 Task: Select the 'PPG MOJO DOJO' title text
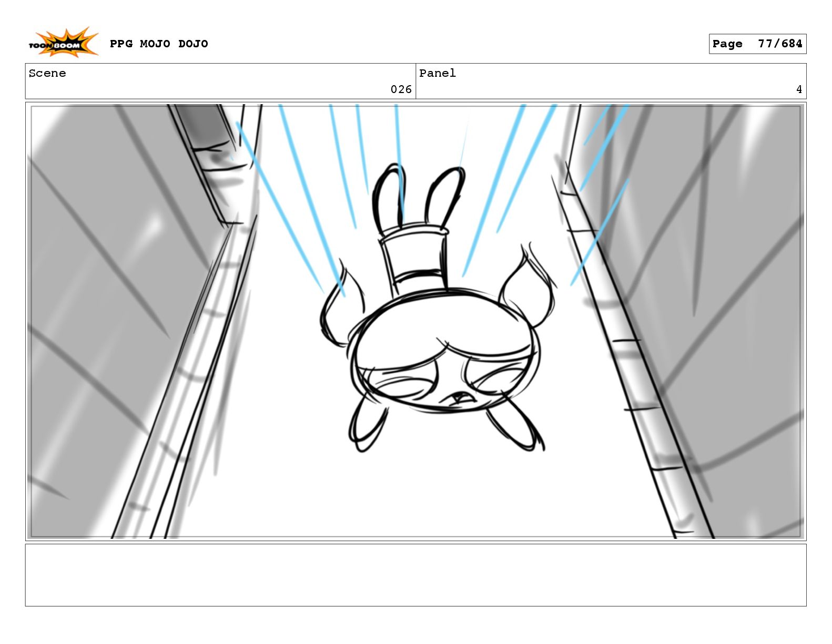(159, 44)
